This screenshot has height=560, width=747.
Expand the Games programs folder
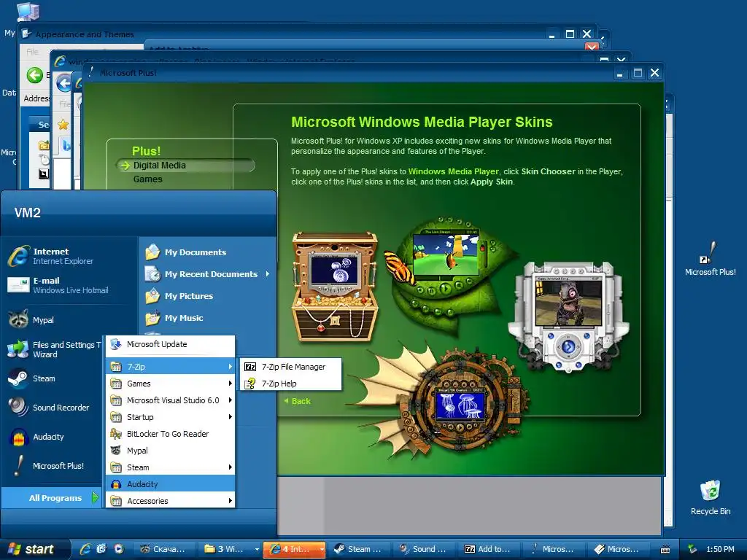click(170, 384)
